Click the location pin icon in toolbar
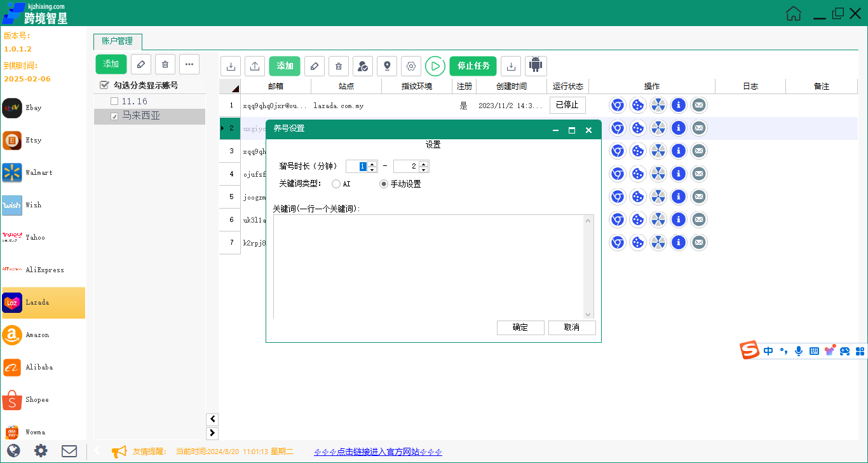The height and width of the screenshot is (463, 868). [x=387, y=66]
